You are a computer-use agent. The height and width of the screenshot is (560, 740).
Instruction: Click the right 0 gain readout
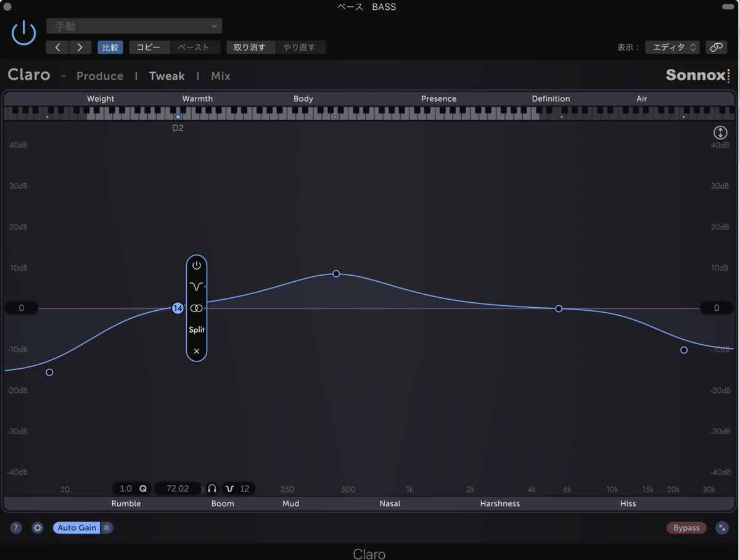point(717,308)
